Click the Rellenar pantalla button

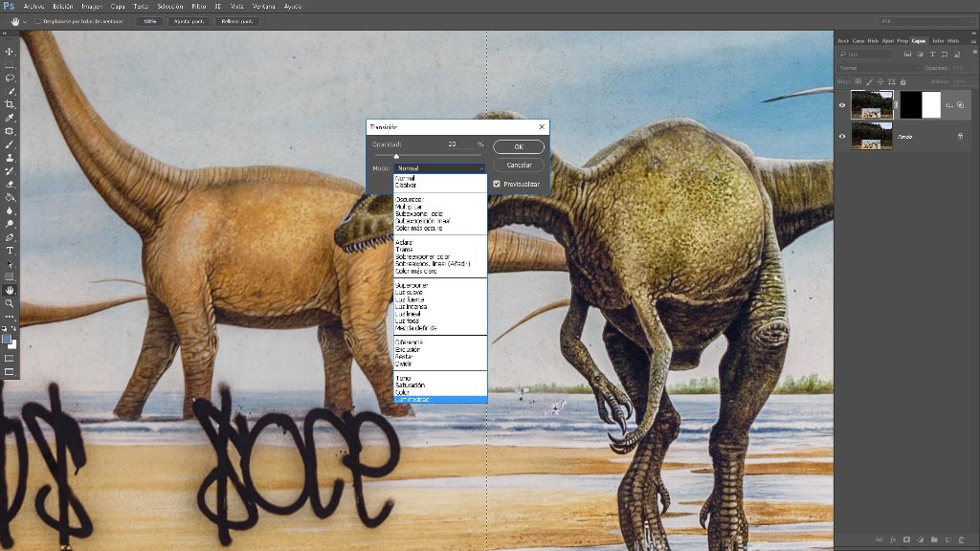pos(237,21)
